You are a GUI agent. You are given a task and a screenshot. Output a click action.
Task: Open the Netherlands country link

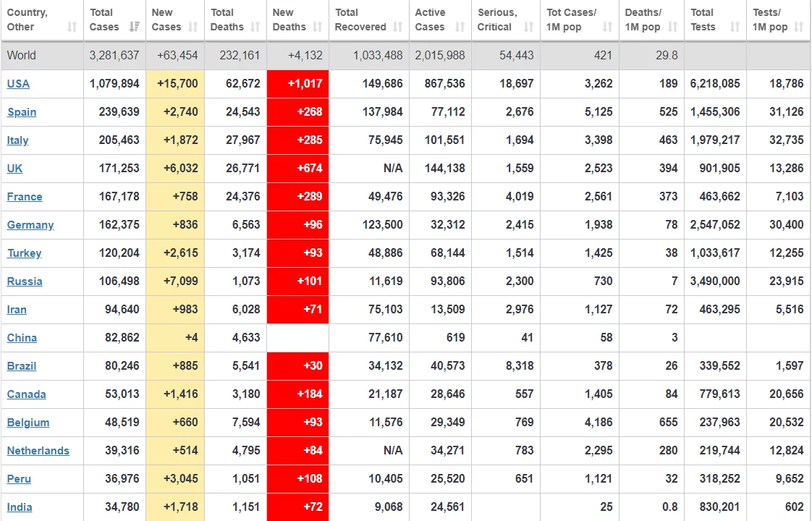point(38,451)
